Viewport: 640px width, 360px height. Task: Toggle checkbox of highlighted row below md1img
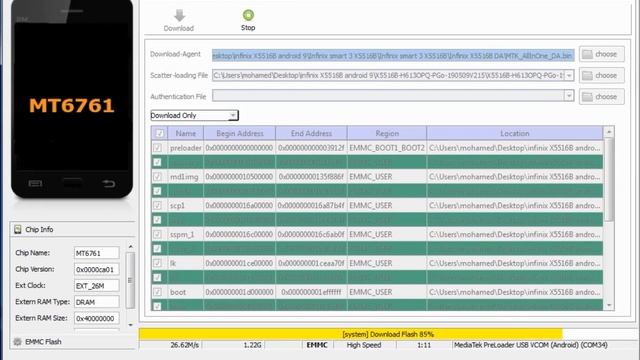point(157,191)
